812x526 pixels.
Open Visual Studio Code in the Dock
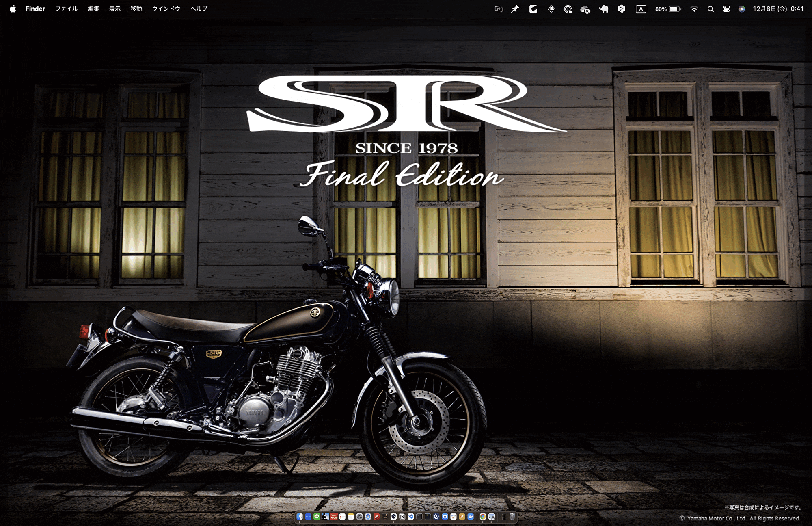(x=410, y=517)
